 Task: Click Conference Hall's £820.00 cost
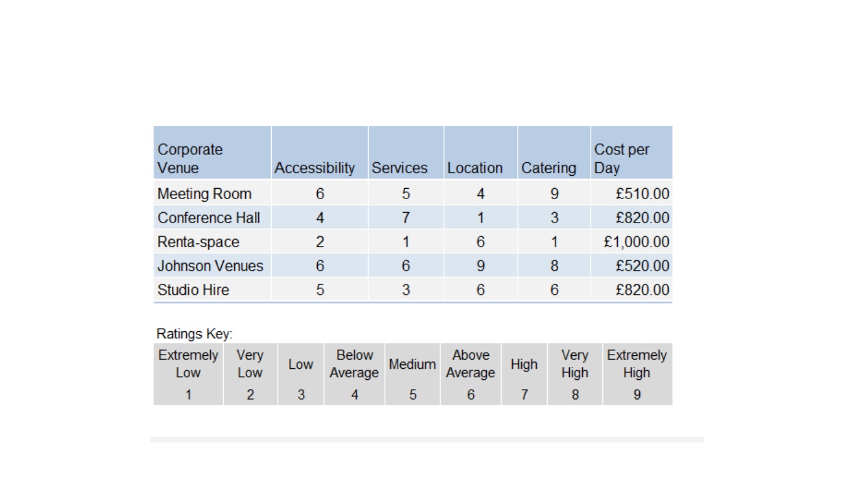(642, 218)
